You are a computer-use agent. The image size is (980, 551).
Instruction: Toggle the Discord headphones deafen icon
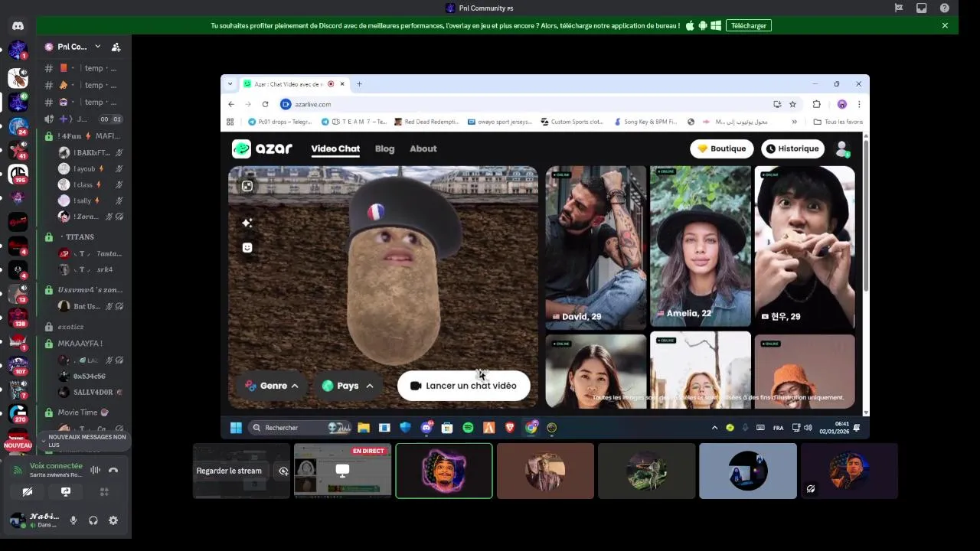point(93,520)
